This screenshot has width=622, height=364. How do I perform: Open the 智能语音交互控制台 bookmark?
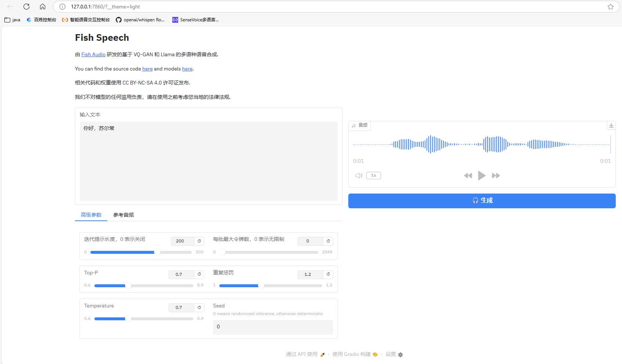[86, 20]
